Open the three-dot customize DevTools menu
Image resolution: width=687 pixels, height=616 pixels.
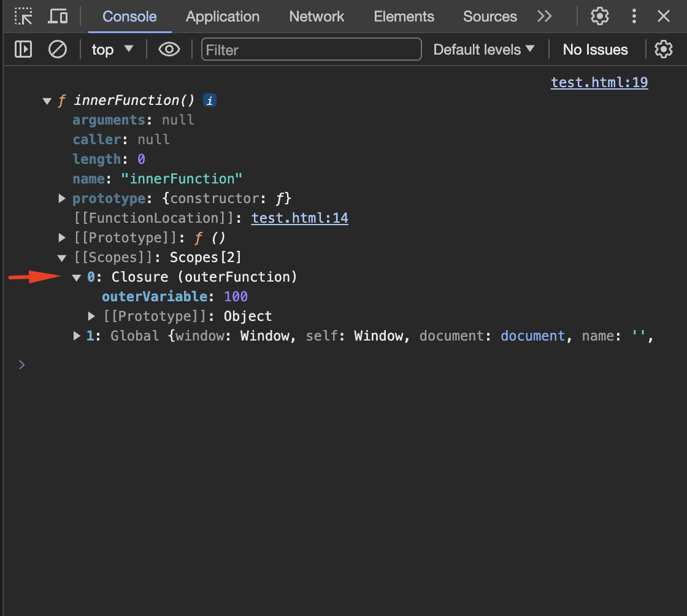point(634,17)
